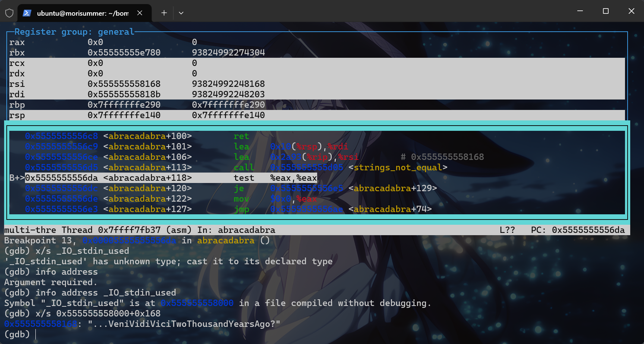The image size is (644, 344).
Task: Click the ret instruction at abracadabra+100
Action: tap(241, 136)
